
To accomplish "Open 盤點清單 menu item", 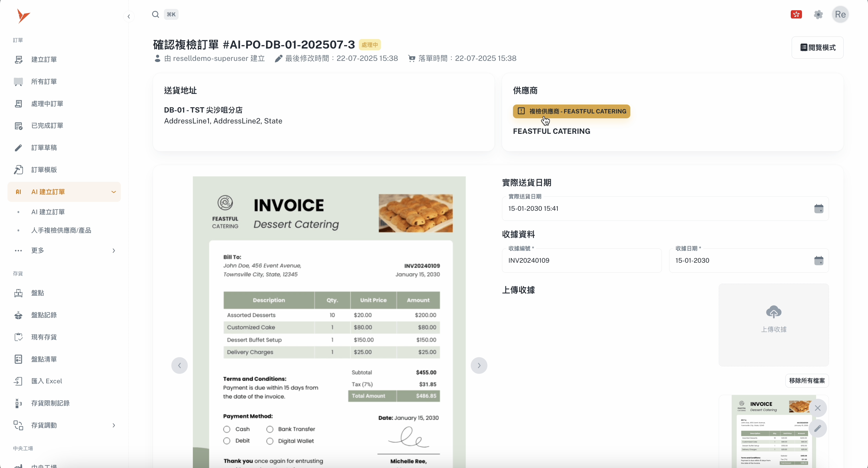I will pos(64,359).
